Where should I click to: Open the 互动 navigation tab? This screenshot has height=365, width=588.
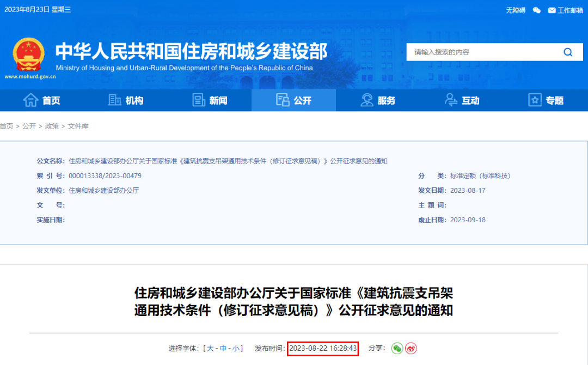(x=462, y=100)
